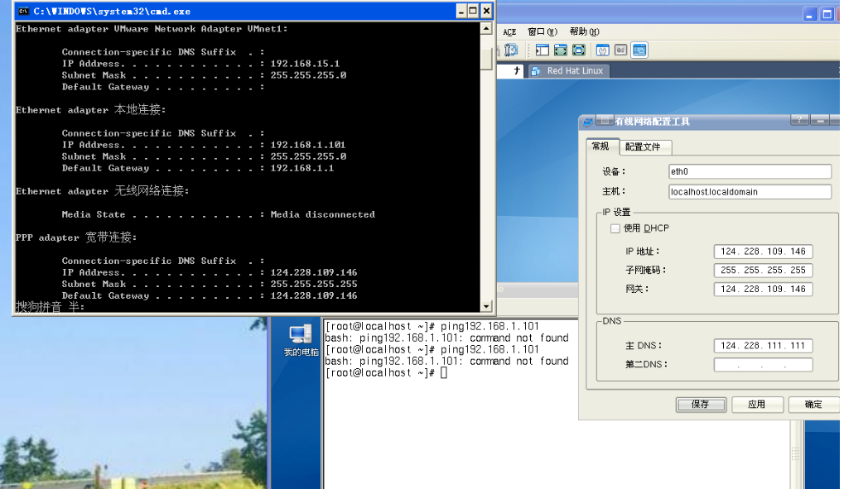Click the 设备 eth0 input field
Screen dimensions: 868x489
(x=750, y=171)
